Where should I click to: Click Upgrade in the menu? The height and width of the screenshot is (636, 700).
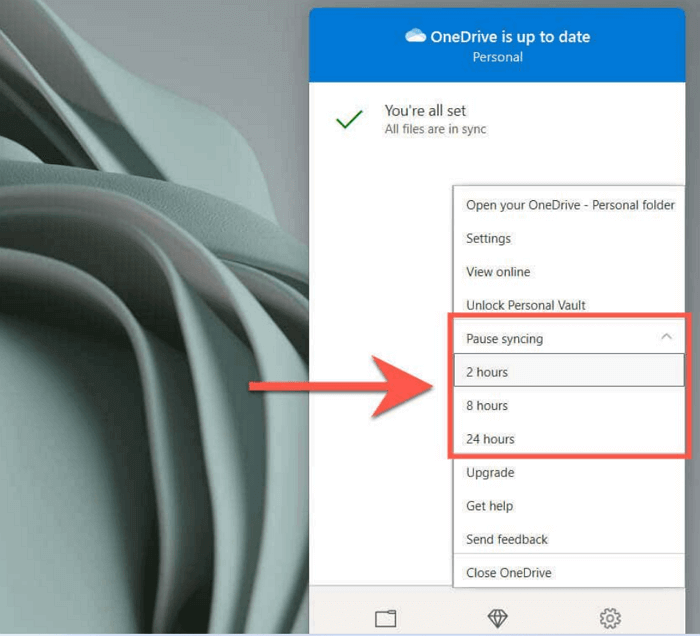(490, 472)
